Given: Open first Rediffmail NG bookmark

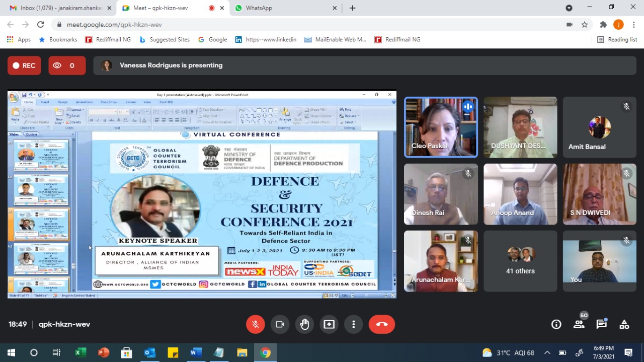Looking at the screenshot, I should 108,40.
